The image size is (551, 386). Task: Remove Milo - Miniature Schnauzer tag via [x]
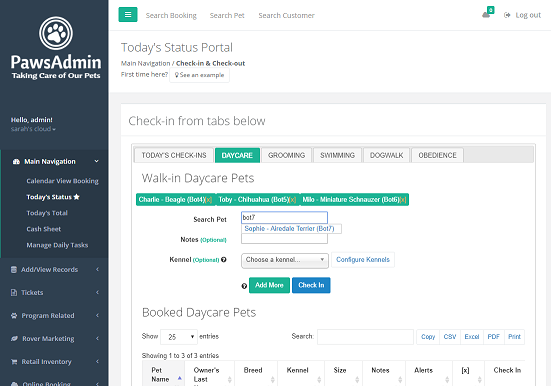(403, 200)
